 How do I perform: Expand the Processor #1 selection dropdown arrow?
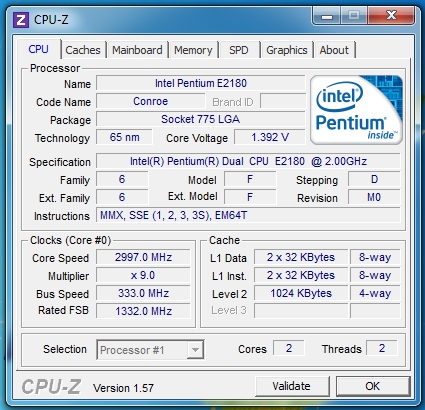pos(195,350)
